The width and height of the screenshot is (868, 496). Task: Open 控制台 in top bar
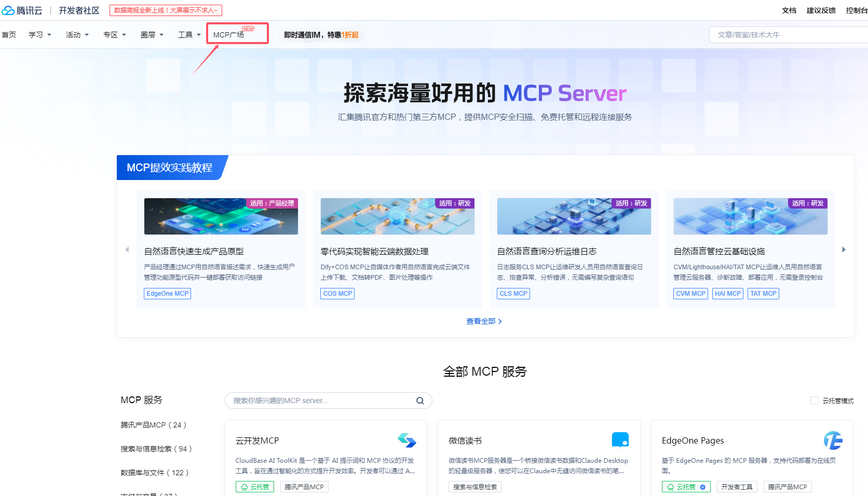point(857,10)
